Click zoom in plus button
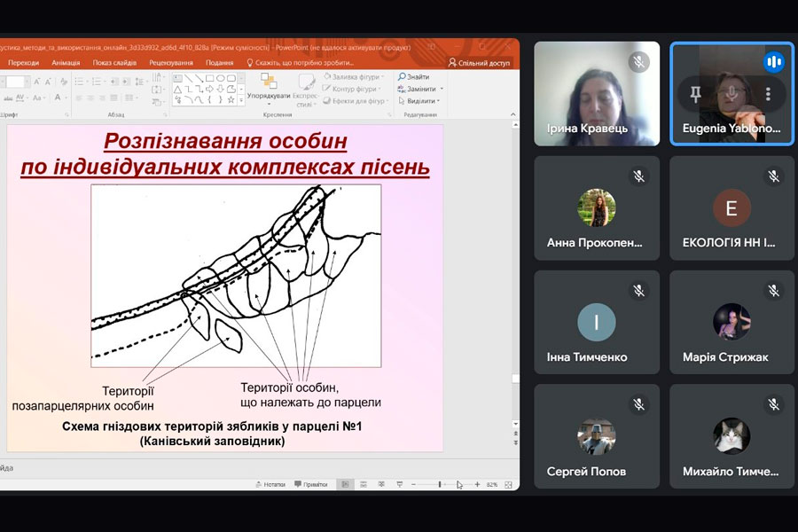 click(x=477, y=484)
